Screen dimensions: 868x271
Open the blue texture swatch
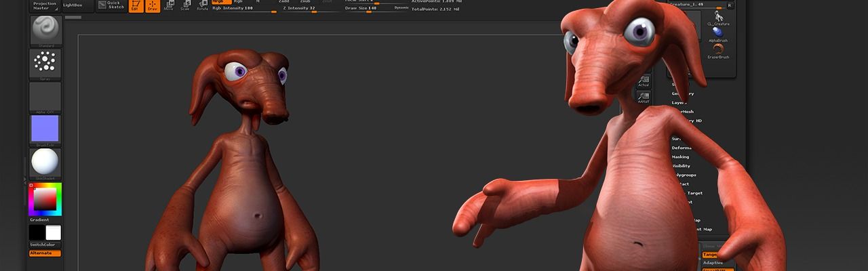45,130
